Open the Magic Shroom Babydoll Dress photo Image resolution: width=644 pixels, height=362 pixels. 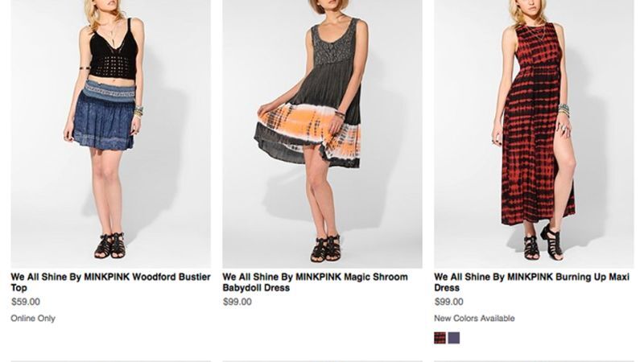322,133
